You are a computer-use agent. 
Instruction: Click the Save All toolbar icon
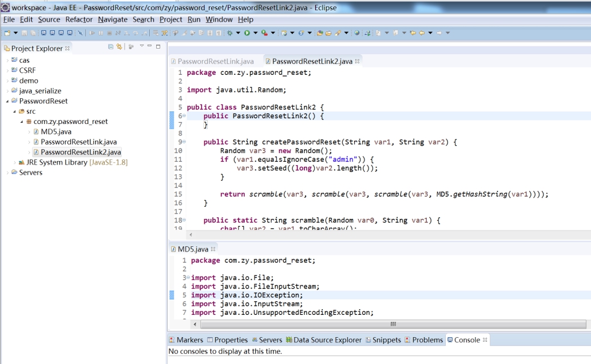(x=33, y=33)
